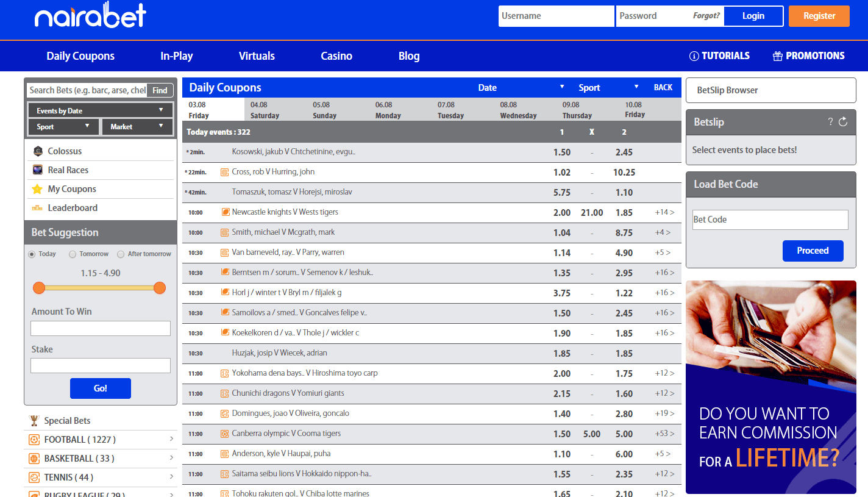Click the Bet Code input field
The width and height of the screenshot is (868, 497).
pos(770,220)
